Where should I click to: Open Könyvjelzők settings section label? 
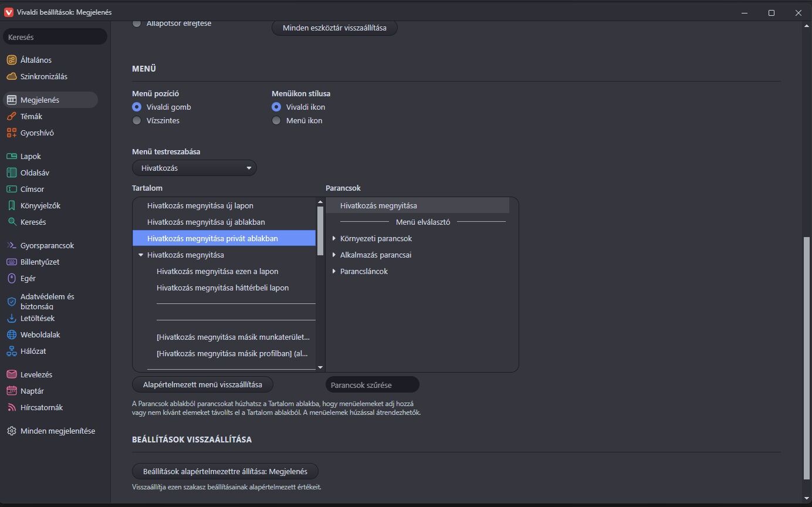40,205
